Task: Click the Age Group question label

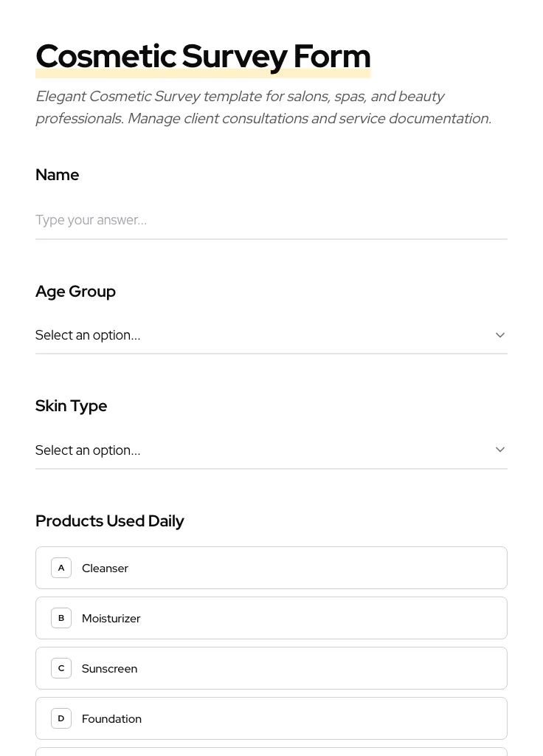Action: [x=75, y=292]
